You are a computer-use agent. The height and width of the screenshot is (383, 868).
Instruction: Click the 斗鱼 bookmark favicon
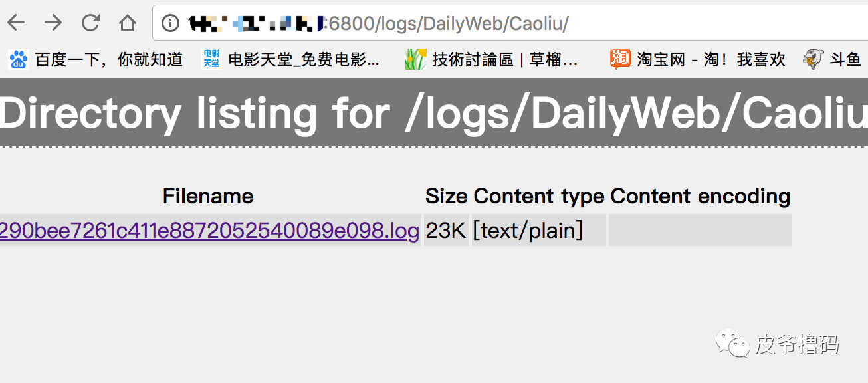click(814, 59)
